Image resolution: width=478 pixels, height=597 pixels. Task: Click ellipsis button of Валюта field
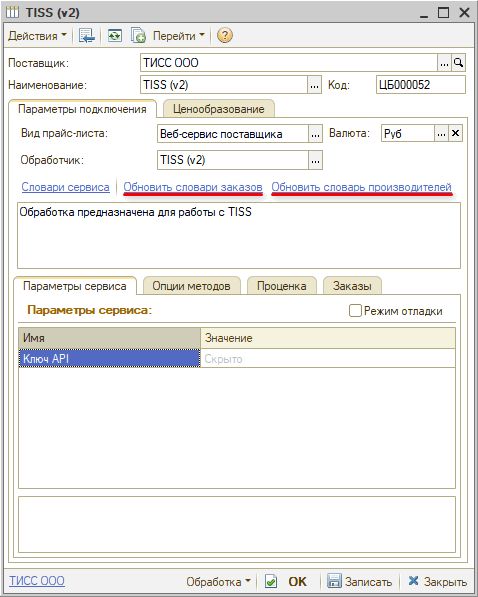click(x=441, y=134)
